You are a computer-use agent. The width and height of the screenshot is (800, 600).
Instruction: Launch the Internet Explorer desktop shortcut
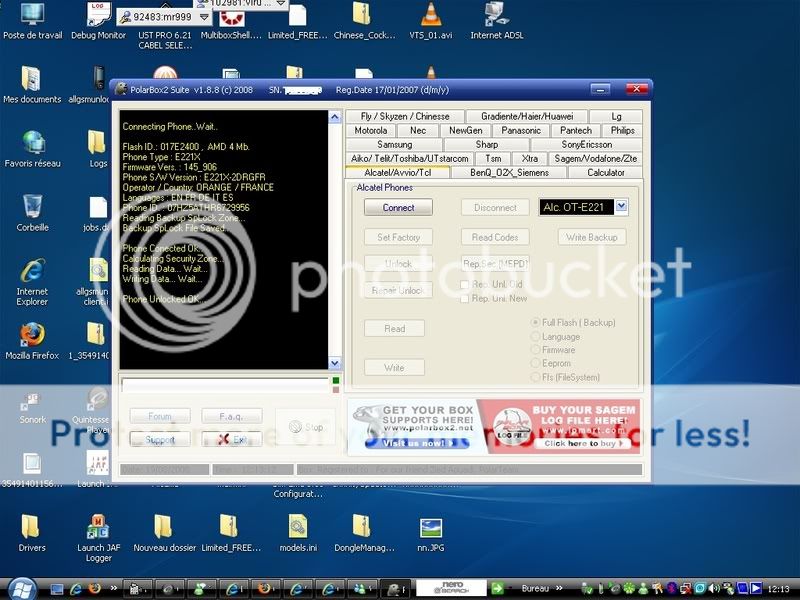point(32,282)
